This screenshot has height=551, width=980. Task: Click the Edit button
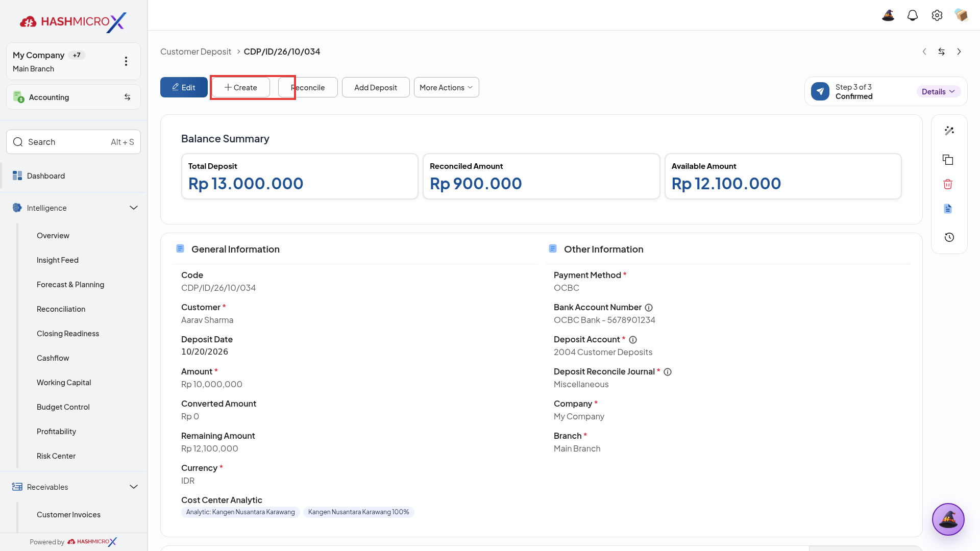coord(184,87)
